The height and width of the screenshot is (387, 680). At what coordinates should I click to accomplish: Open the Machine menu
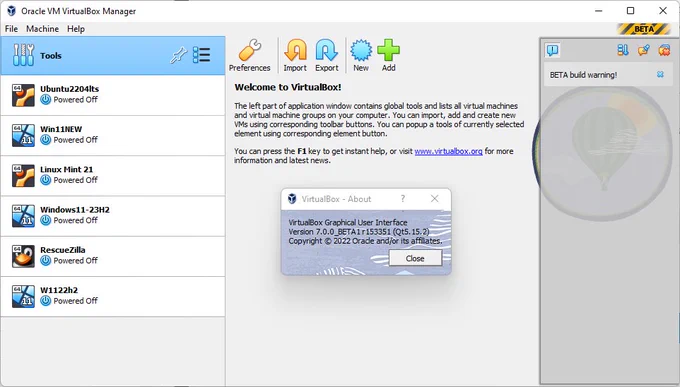[x=42, y=29]
